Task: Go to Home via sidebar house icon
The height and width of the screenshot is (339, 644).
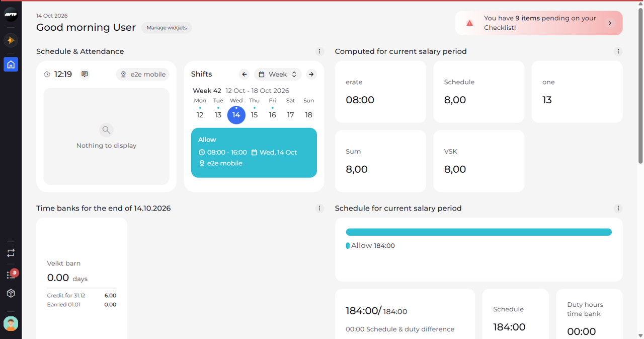Action: (11, 64)
